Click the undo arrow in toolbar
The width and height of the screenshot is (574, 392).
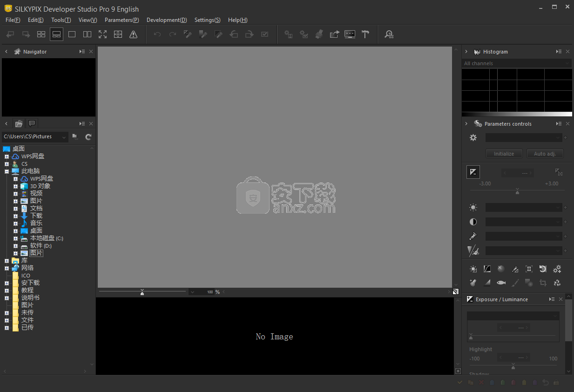(x=157, y=34)
